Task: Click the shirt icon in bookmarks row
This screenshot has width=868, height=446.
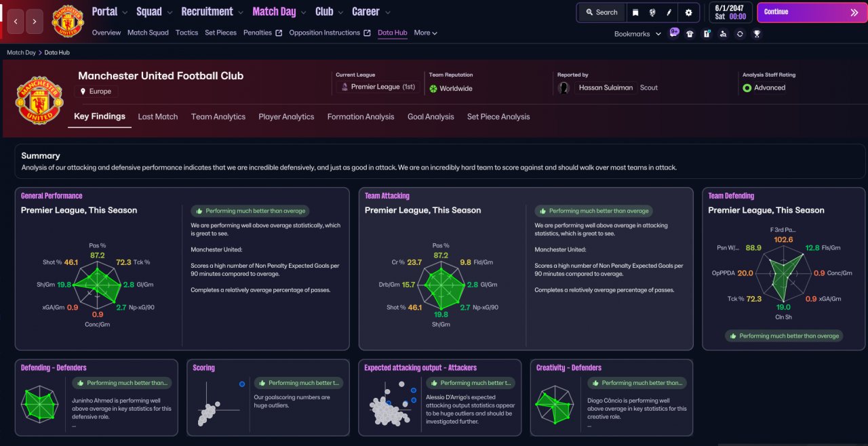Action: click(x=690, y=34)
